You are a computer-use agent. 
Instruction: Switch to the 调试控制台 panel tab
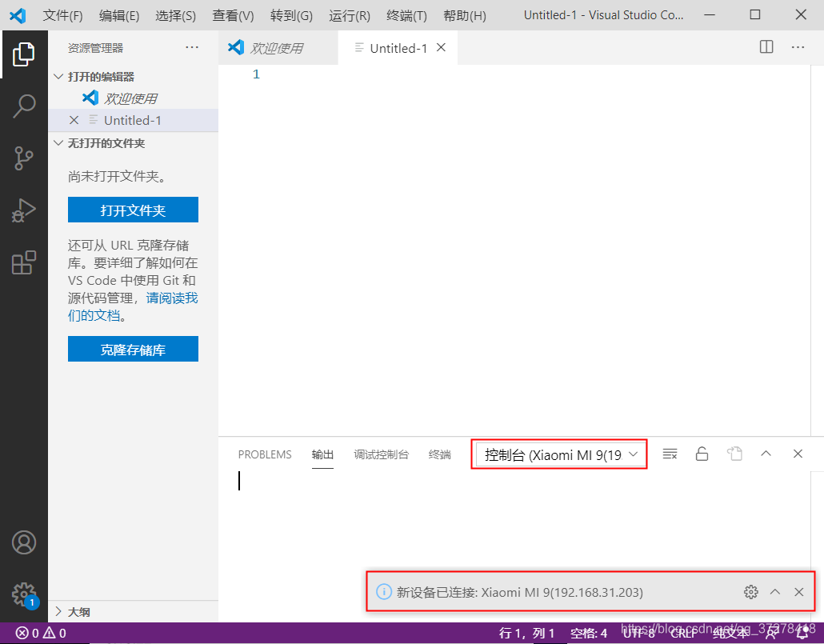[381, 454]
